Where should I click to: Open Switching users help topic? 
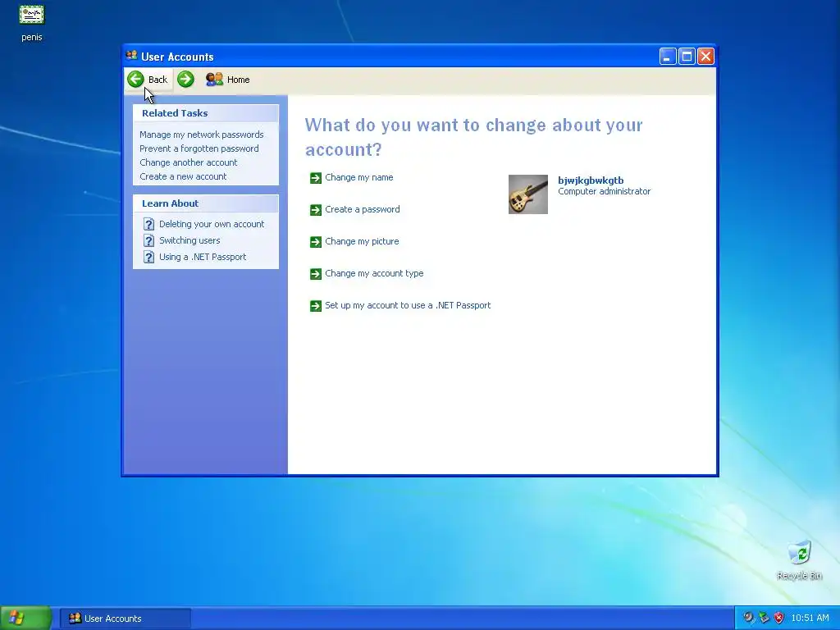point(189,240)
